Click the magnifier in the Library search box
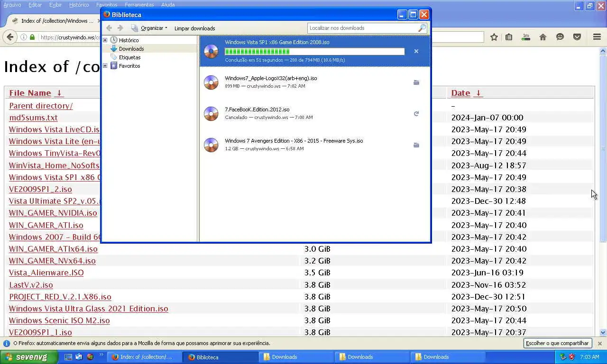607x364 pixels. tap(422, 28)
